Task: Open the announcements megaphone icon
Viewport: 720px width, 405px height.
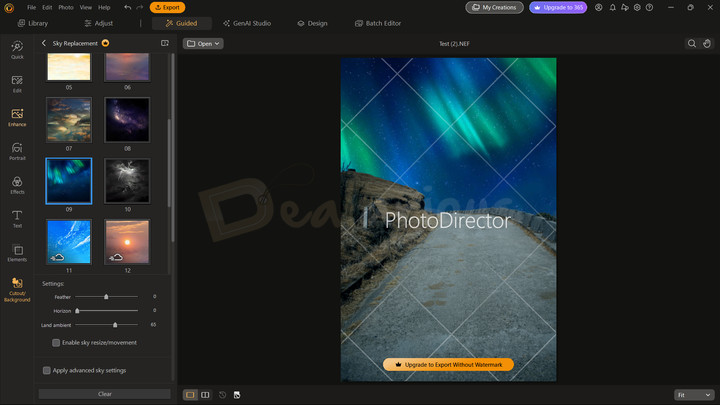Action: coord(625,7)
